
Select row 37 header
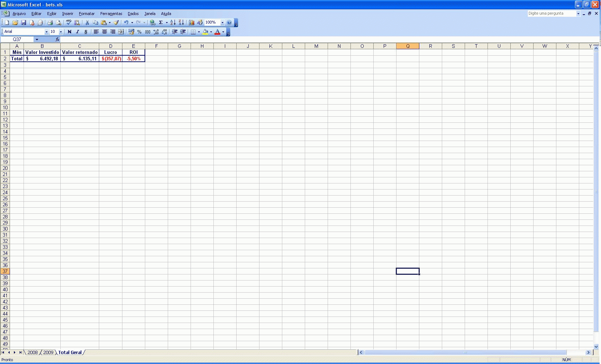(5, 271)
